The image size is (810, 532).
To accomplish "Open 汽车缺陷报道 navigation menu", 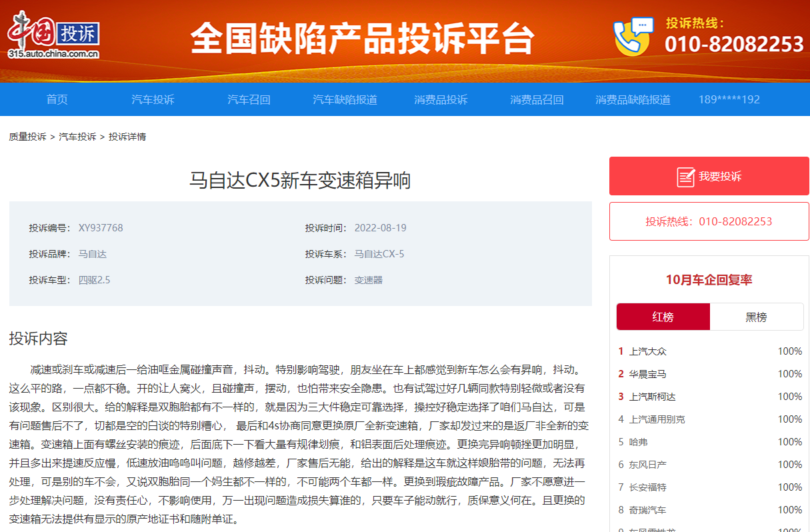I will [x=345, y=99].
